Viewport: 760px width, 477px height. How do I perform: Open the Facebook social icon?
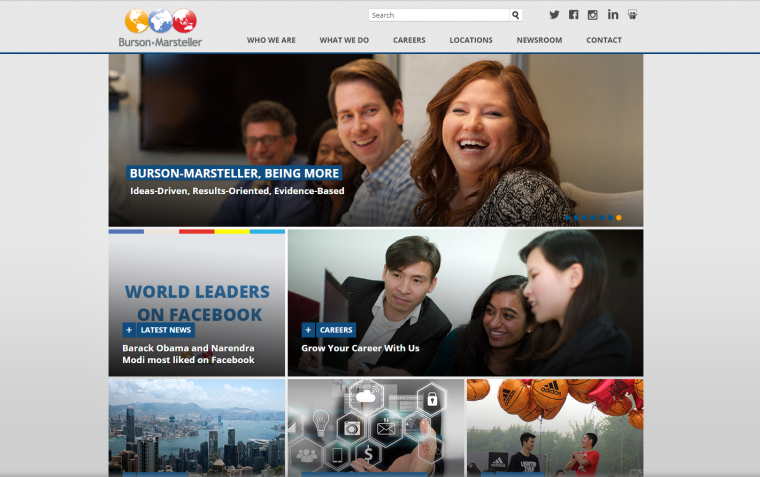point(573,15)
